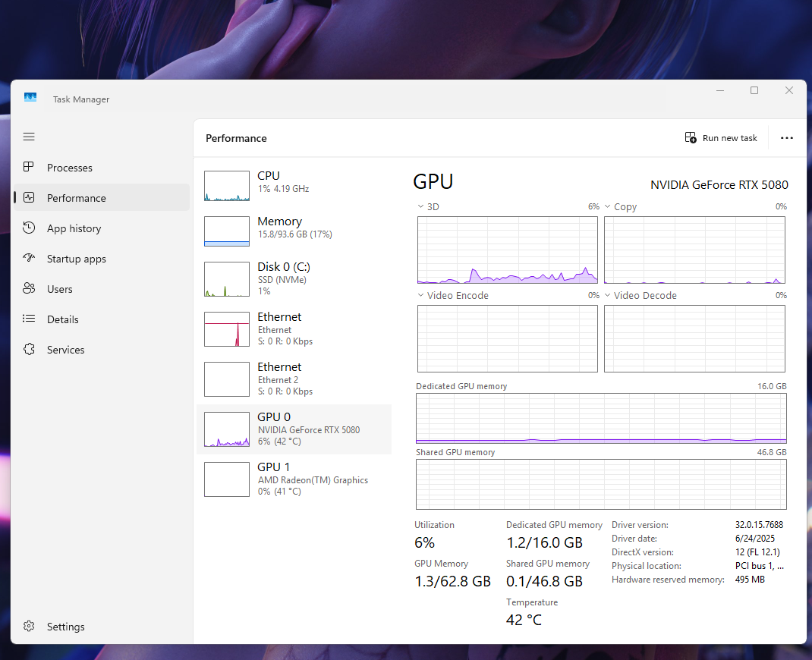
Task: Click the Processes icon in sidebar
Action: [29, 168]
